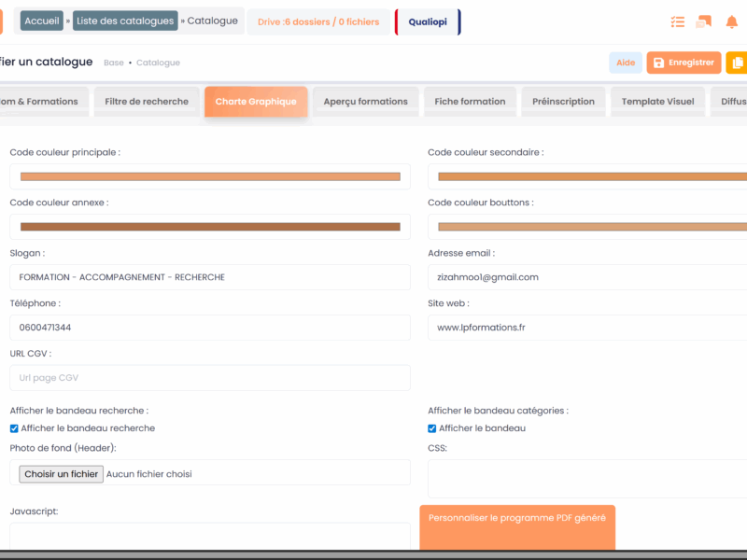Open the Aperçu formations tab
The image size is (747, 560).
pos(366,101)
